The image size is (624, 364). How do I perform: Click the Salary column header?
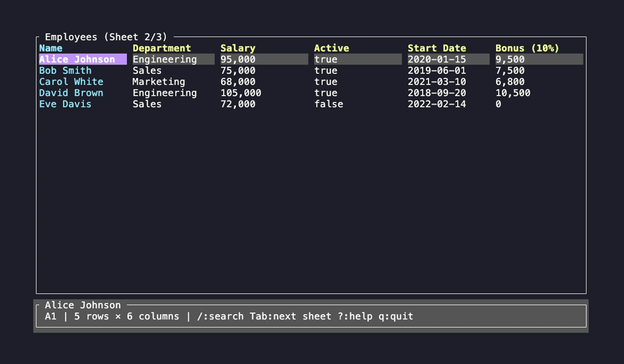238,48
